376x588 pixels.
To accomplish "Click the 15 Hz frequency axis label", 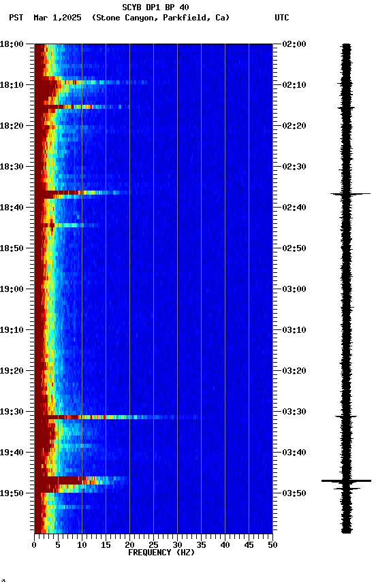I will [x=106, y=545].
